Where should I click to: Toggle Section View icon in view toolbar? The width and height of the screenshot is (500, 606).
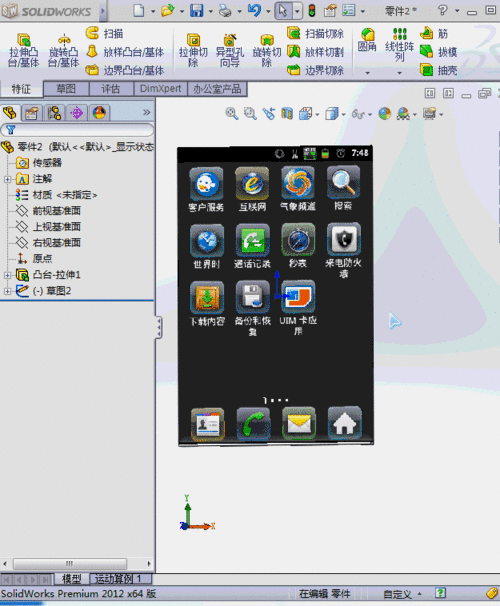[x=287, y=114]
